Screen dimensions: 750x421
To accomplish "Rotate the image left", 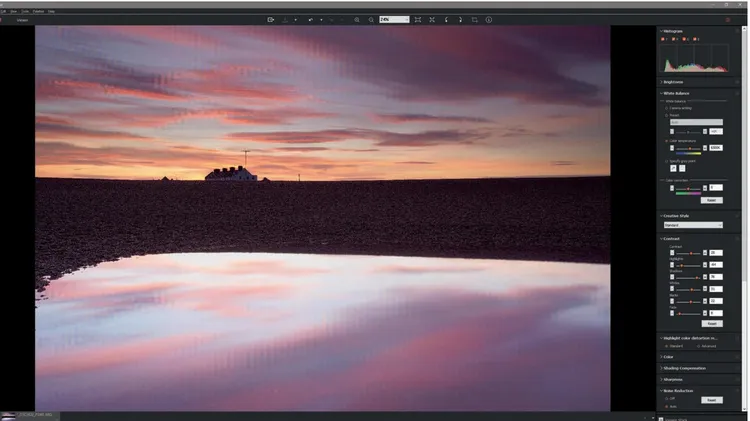I will (x=446, y=19).
